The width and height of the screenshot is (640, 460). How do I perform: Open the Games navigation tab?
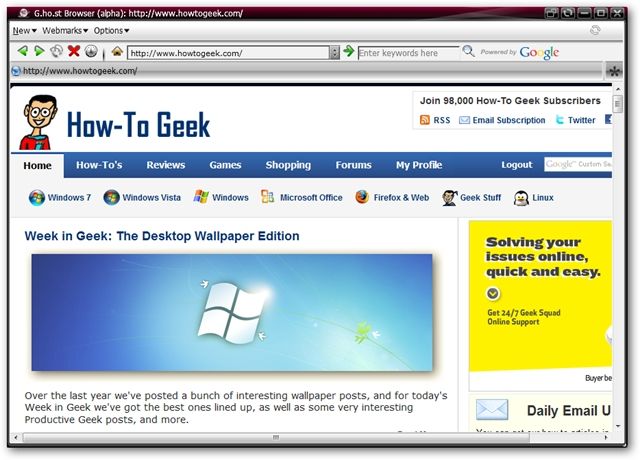[225, 165]
